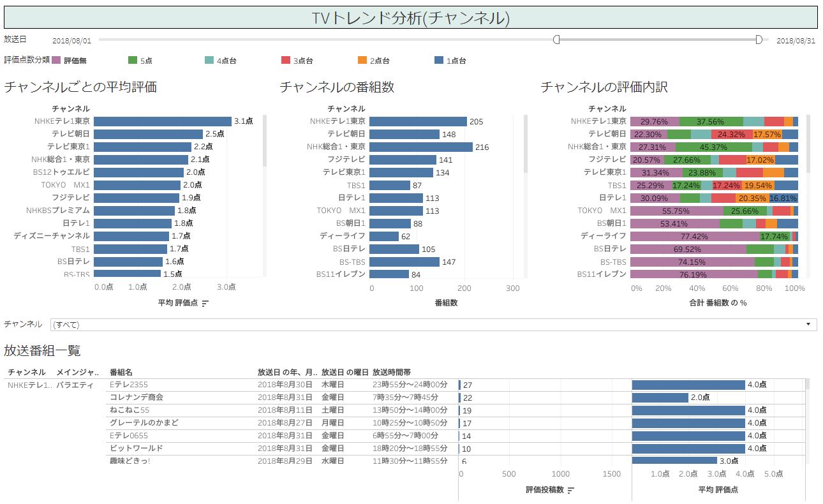The height and width of the screenshot is (504, 823).
Task: Select the グレーテルのかまど program row
Action: click(144, 422)
